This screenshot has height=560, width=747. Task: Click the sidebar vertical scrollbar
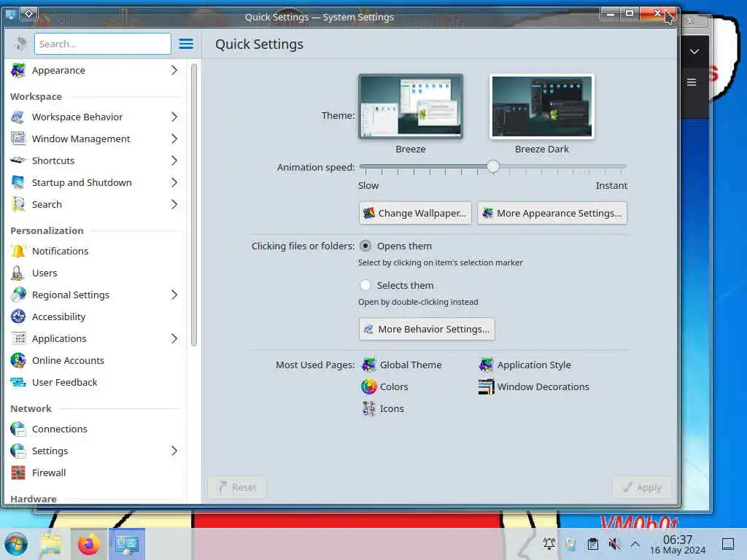tap(194, 205)
